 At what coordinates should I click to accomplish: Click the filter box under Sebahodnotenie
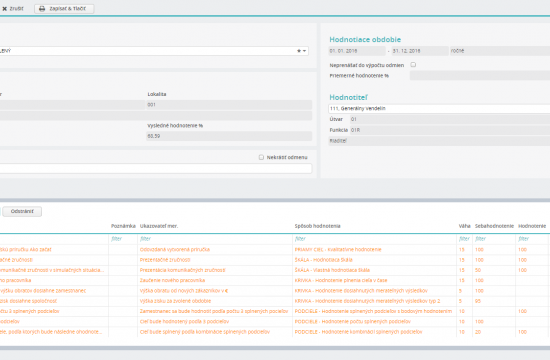(494, 239)
